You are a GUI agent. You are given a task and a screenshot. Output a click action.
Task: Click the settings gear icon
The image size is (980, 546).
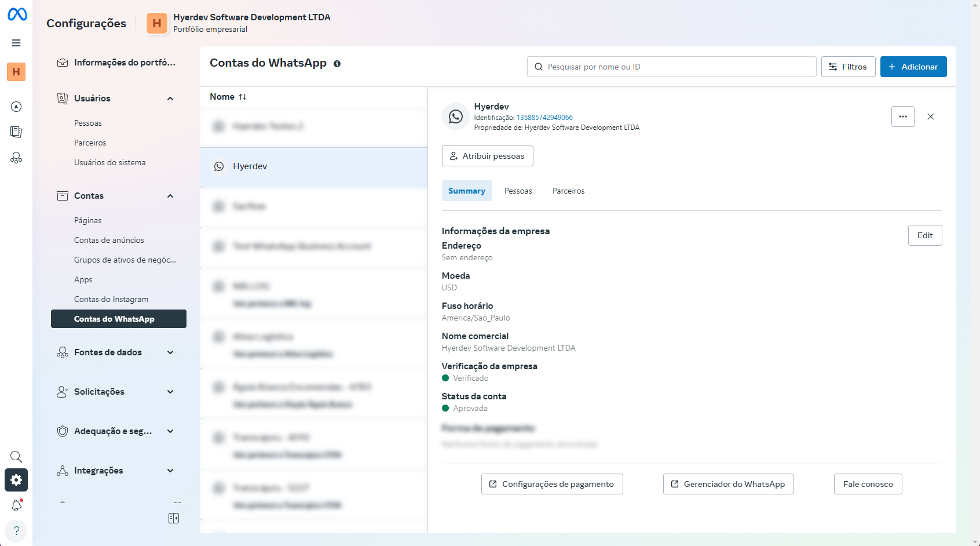click(16, 480)
